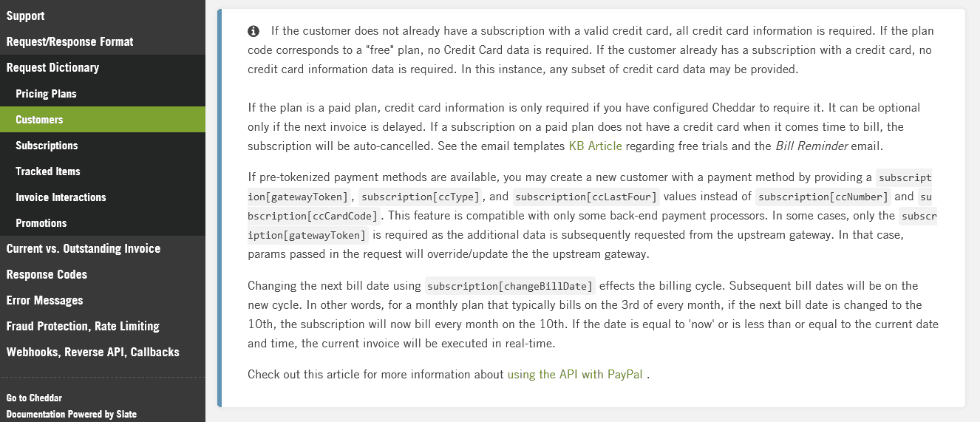Select Pricing Plans in the sidebar

pyautogui.click(x=46, y=94)
